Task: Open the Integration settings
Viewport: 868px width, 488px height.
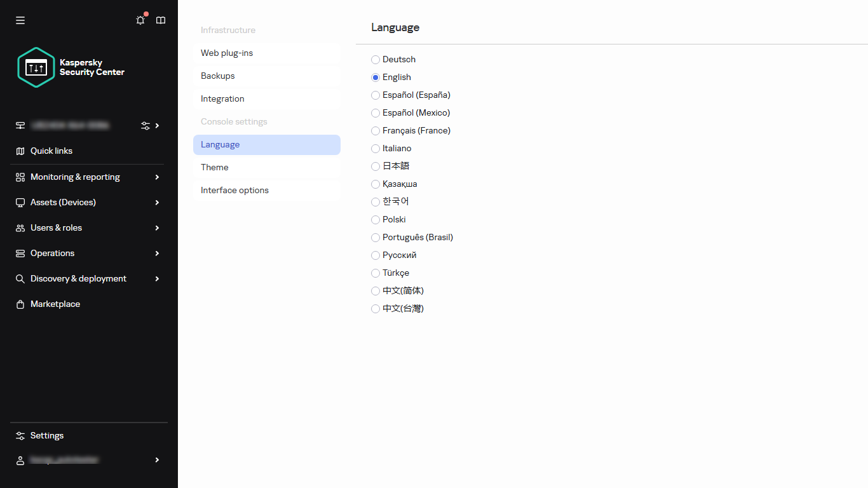Action: point(222,98)
